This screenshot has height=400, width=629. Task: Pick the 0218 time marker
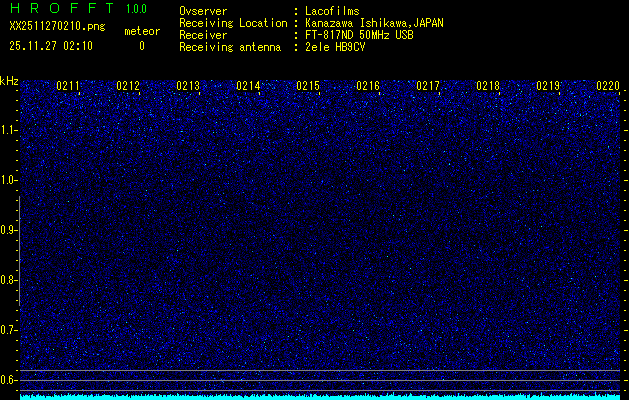click(488, 86)
